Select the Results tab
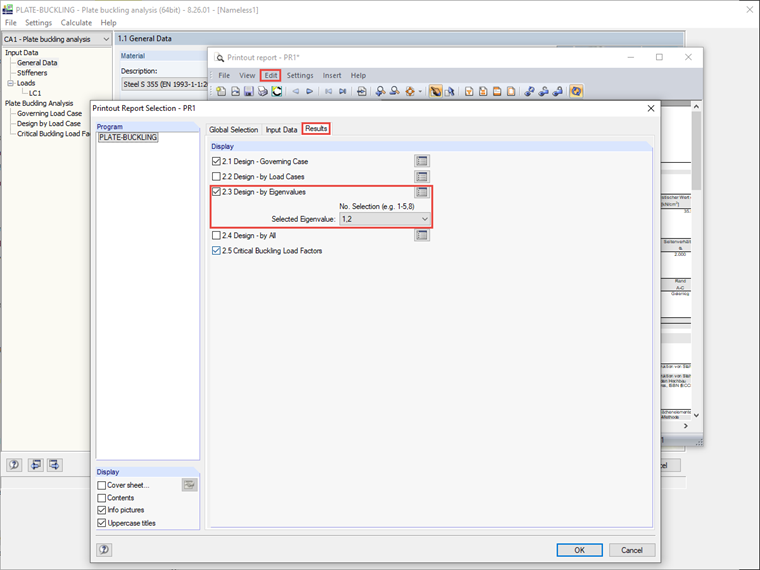Image resolution: width=760 pixels, height=570 pixels. pyautogui.click(x=316, y=128)
